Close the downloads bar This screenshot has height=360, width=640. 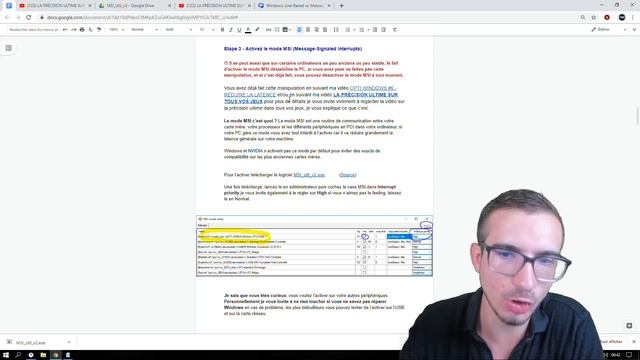point(634,342)
